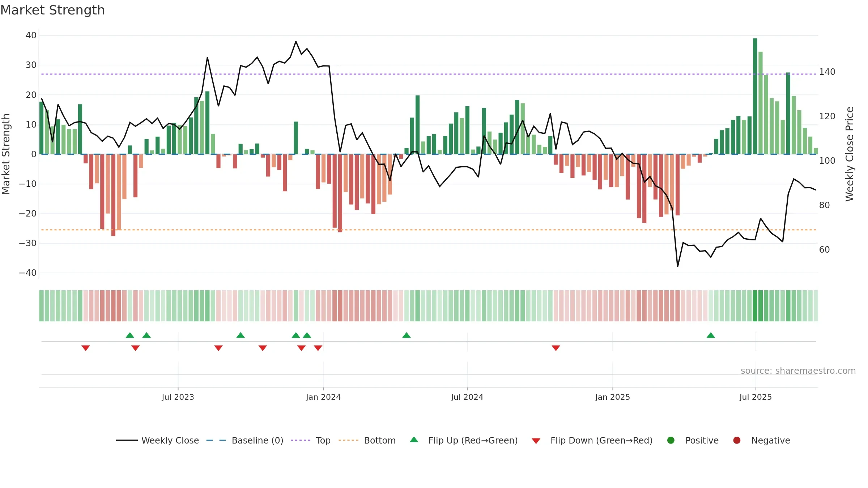868x488 pixels.
Task: Click the lowest red bar reaching below -27
Action: pyautogui.click(x=113, y=195)
